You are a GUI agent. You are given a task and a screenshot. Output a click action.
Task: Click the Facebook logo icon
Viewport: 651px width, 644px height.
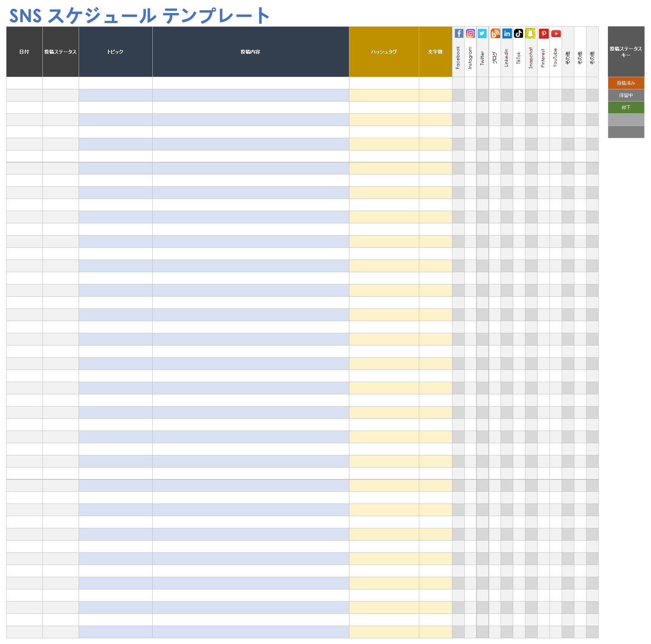pos(459,34)
